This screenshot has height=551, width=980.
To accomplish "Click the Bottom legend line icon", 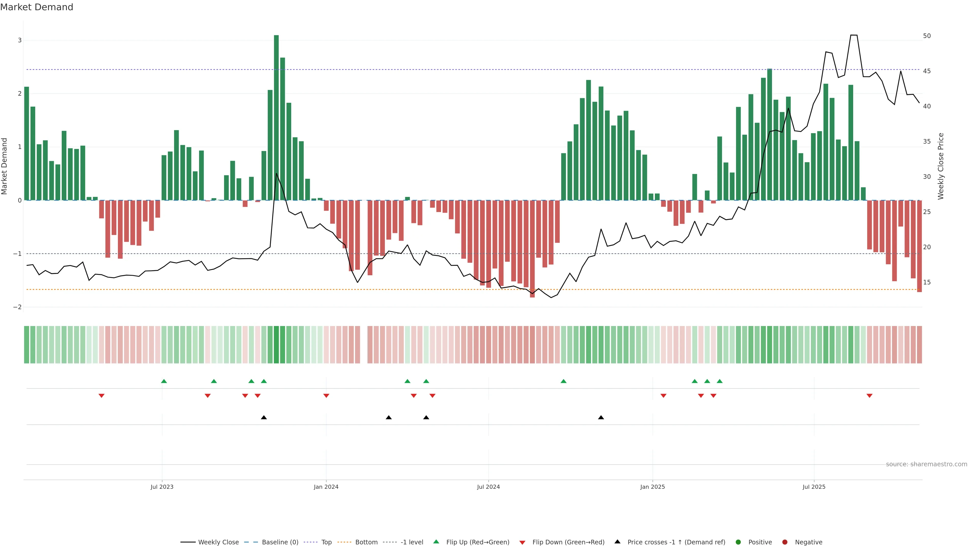I will (x=344, y=542).
